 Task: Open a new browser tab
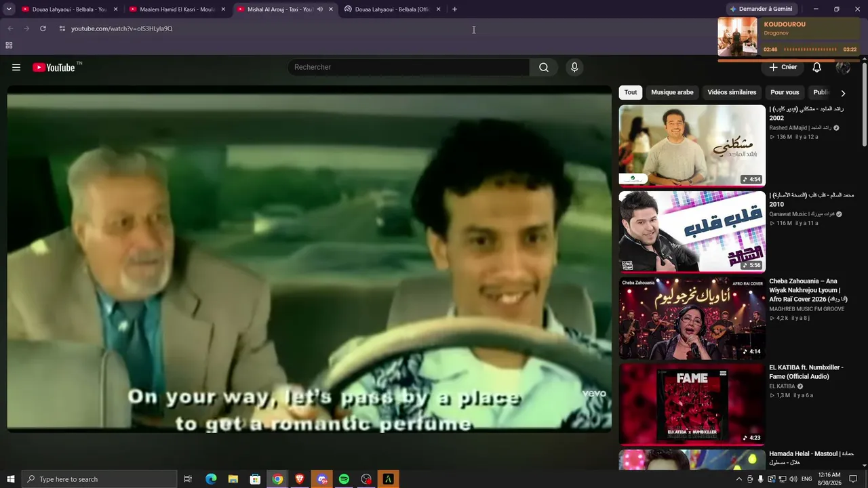click(x=454, y=9)
